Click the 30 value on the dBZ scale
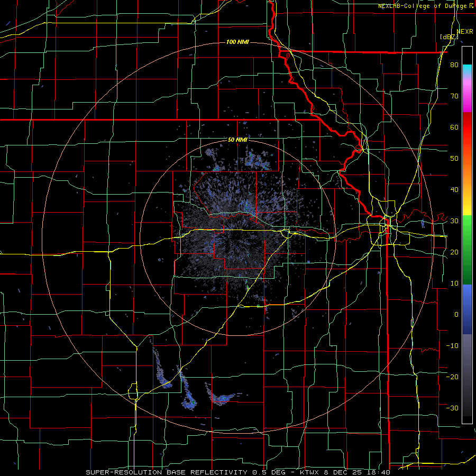The height and width of the screenshot is (476, 476). pyautogui.click(x=454, y=221)
